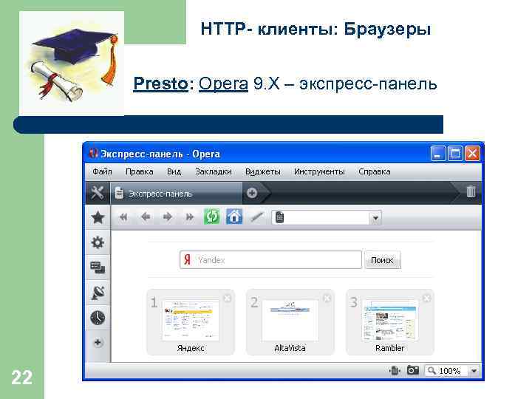
Task: Click the Rewind navigation button
Action: point(124,217)
